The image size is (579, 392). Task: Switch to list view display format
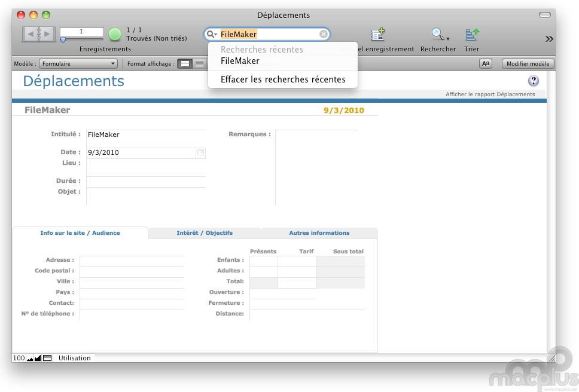coord(199,64)
